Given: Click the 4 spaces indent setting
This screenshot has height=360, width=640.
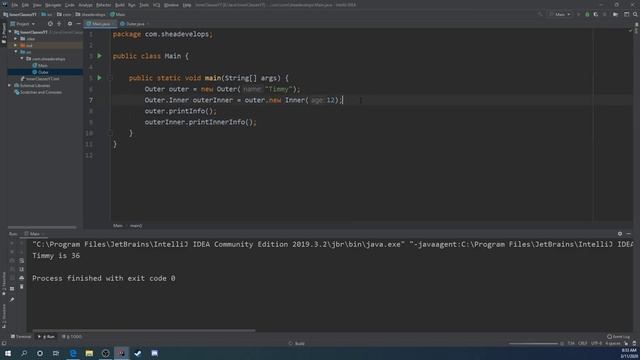Looking at the screenshot, I should click(613, 344).
